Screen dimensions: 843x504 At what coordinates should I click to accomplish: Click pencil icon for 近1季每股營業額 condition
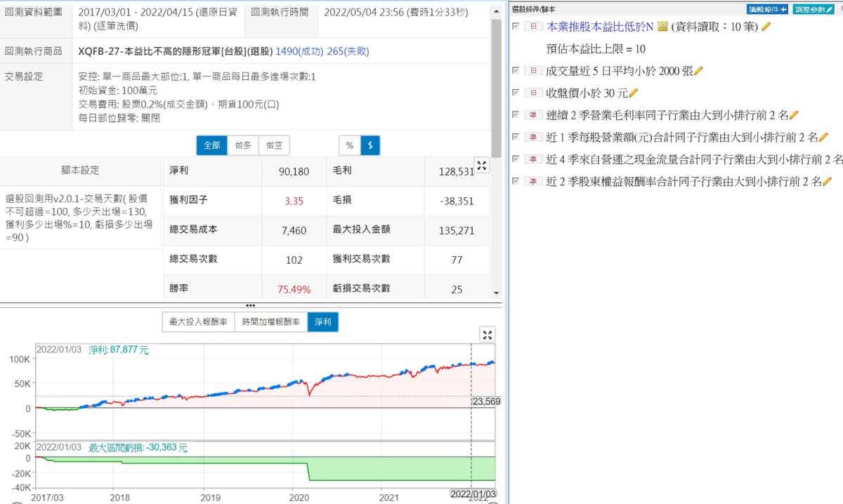click(x=823, y=137)
